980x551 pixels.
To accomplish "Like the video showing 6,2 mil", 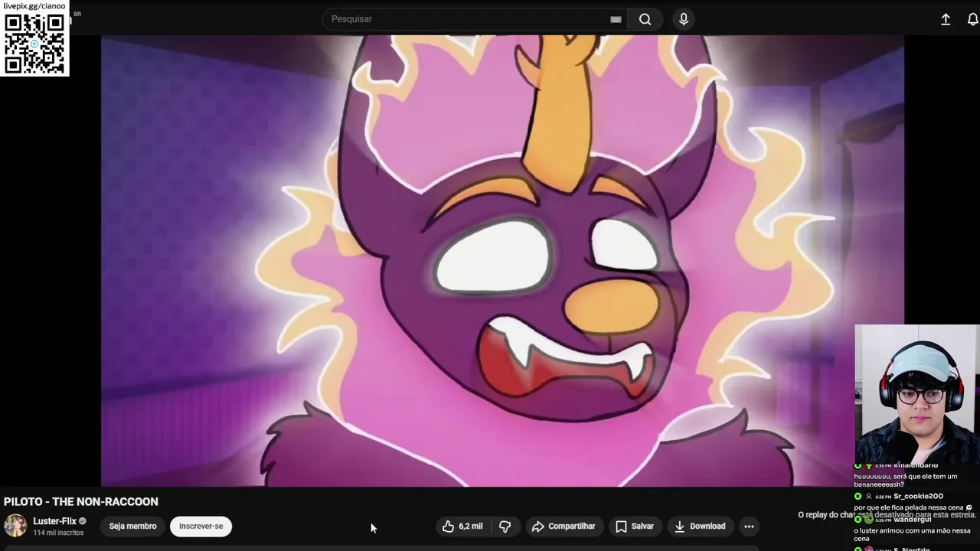I will click(462, 527).
